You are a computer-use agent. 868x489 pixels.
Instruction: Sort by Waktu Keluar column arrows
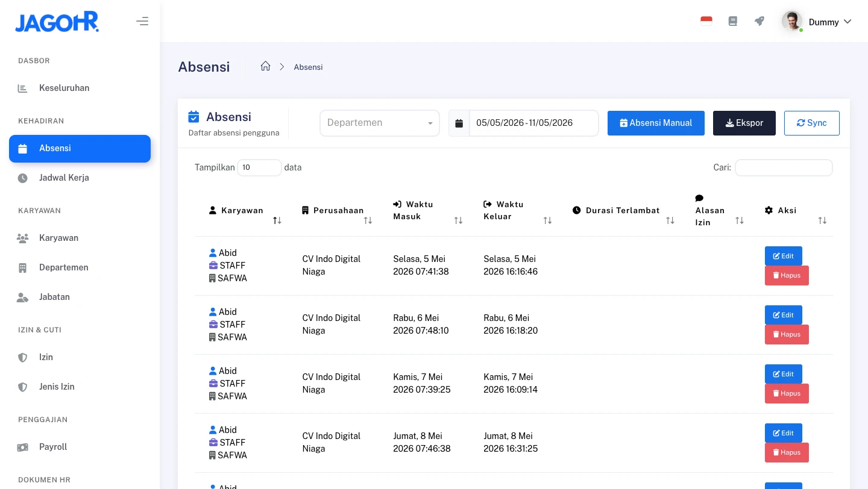point(547,220)
